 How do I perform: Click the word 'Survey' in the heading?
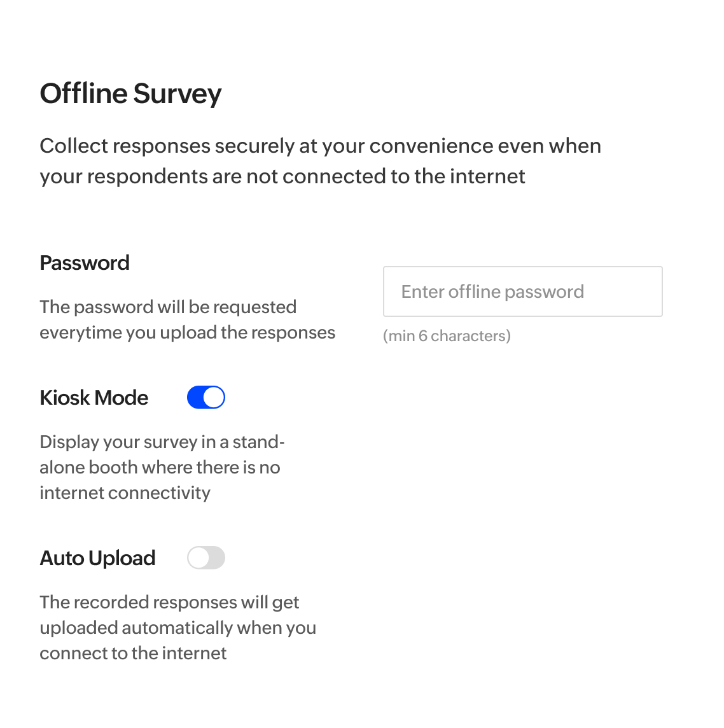click(x=178, y=94)
